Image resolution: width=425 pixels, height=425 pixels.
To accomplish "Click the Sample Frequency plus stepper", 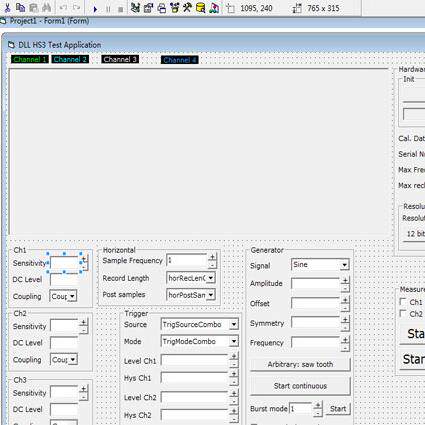I will pyautogui.click(x=212, y=257).
